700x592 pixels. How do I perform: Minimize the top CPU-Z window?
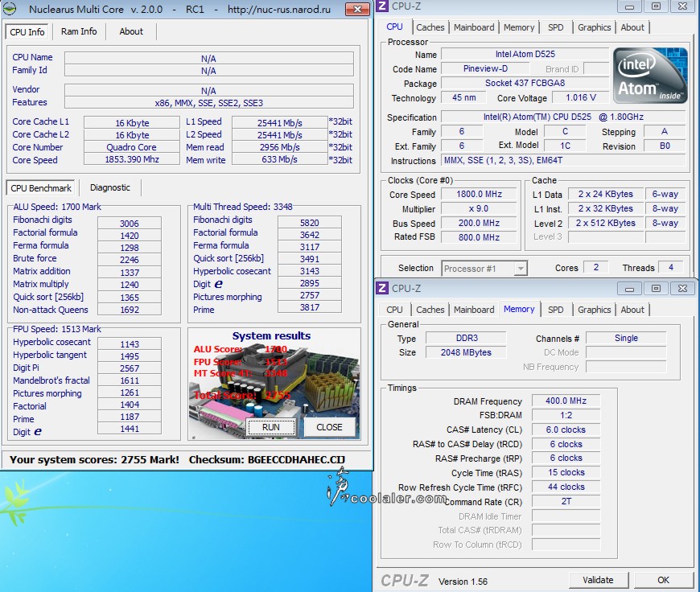pos(629,6)
